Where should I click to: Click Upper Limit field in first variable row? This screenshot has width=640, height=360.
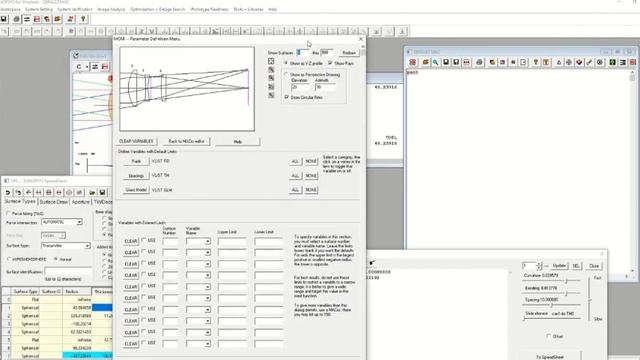(x=232, y=242)
